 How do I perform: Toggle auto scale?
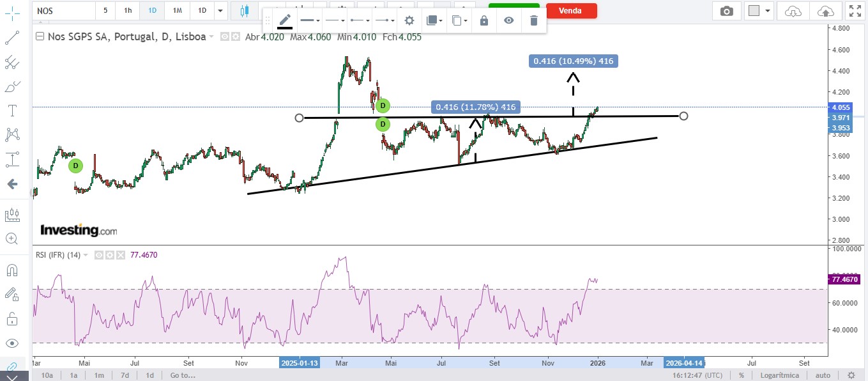(x=823, y=375)
